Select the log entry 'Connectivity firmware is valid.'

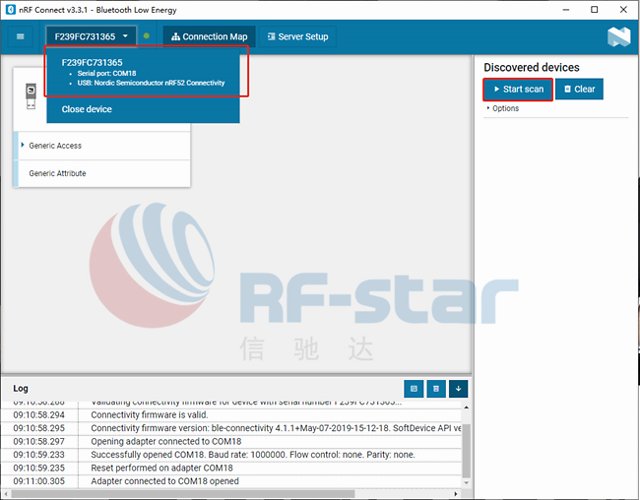pos(149,415)
